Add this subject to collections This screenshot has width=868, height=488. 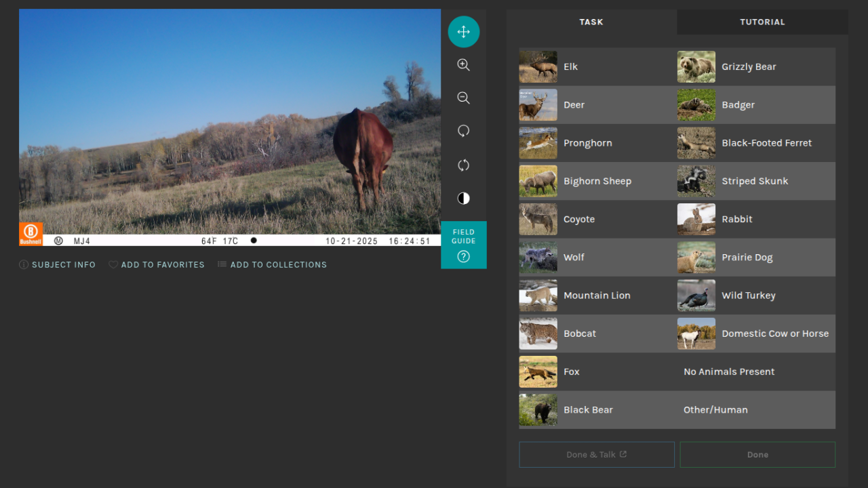pyautogui.click(x=272, y=265)
